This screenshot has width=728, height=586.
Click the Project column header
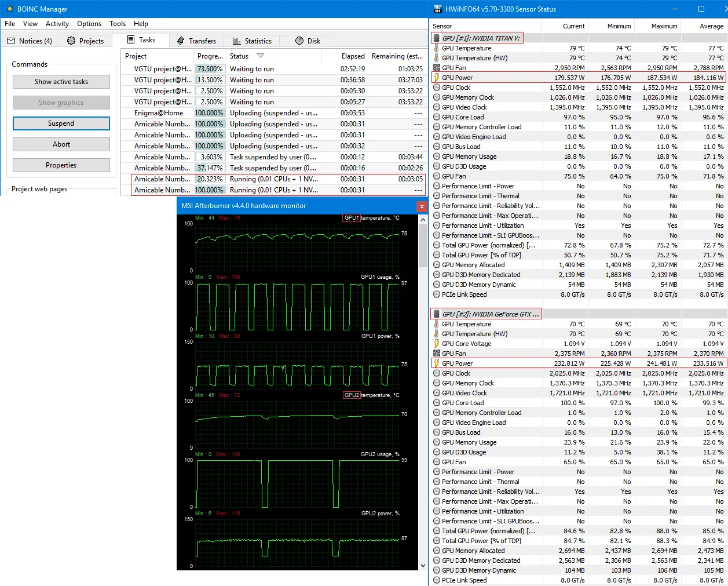(158, 56)
